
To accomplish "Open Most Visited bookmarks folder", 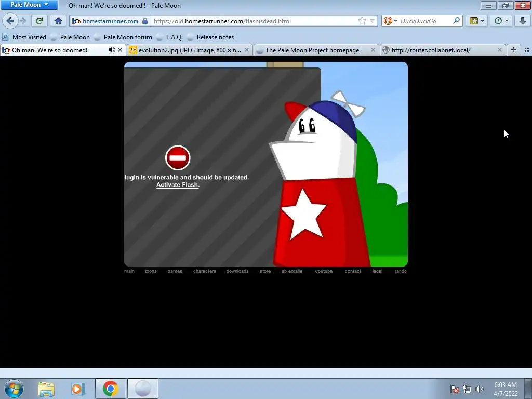I will point(24,37).
